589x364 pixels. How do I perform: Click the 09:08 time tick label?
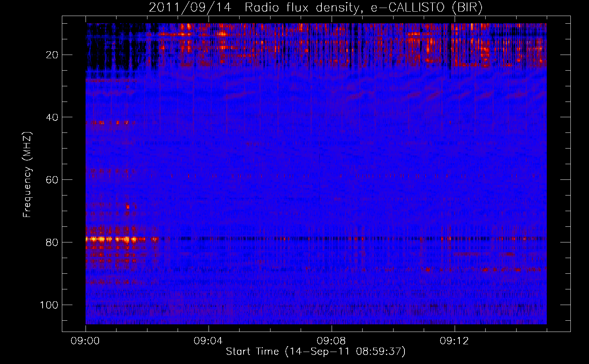click(332, 341)
